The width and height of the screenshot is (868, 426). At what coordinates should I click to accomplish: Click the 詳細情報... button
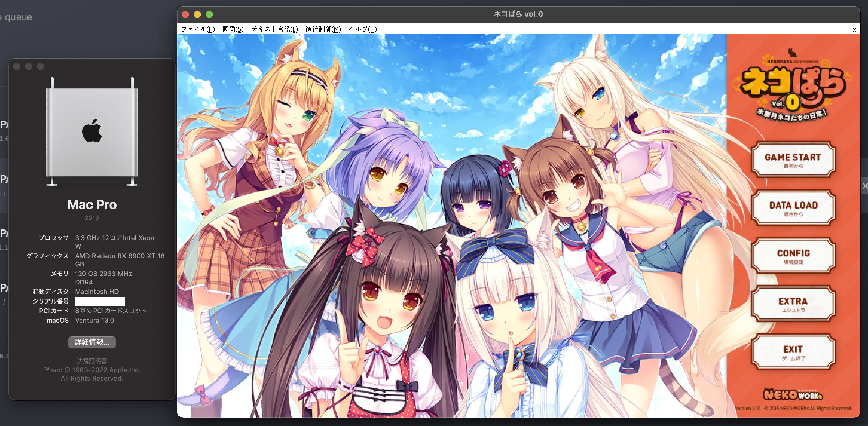pyautogui.click(x=92, y=342)
